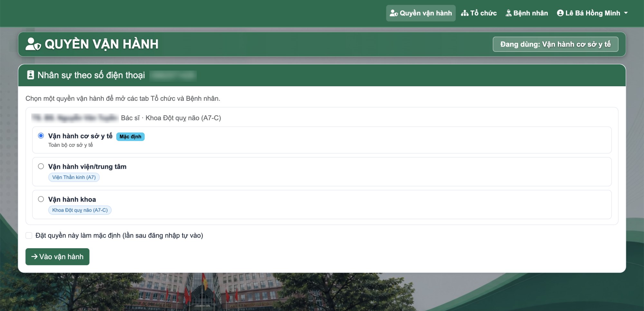
Task: Expand the Lê Bá Hồng Minh user menu
Action: point(592,13)
